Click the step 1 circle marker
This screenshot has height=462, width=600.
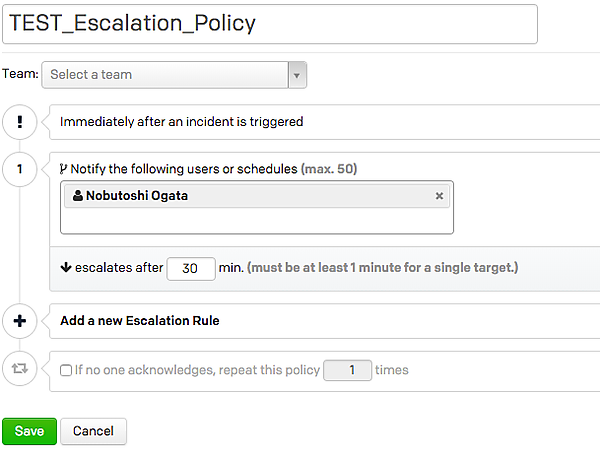tap(20, 169)
